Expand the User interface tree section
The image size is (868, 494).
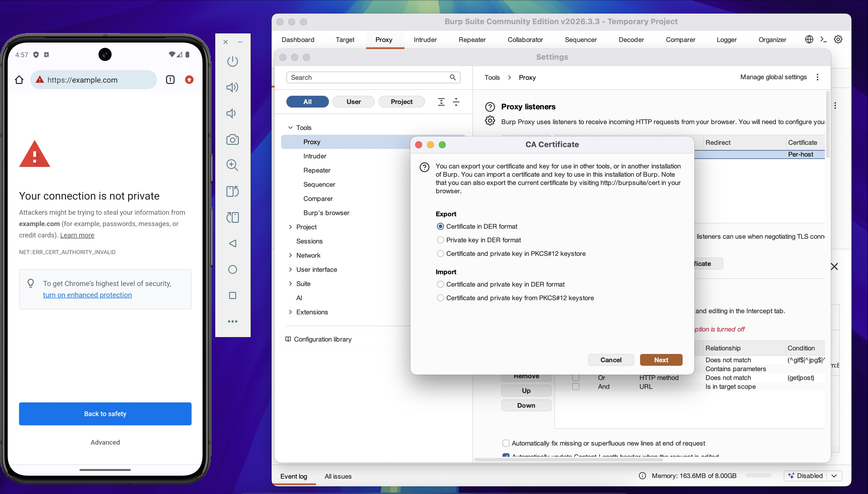(x=290, y=269)
